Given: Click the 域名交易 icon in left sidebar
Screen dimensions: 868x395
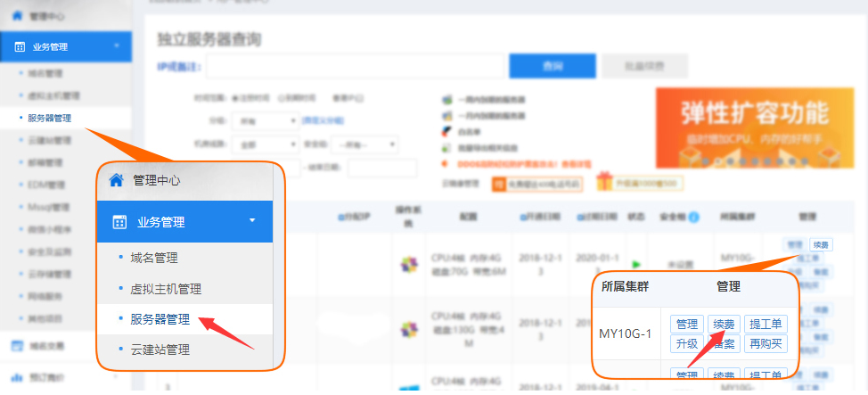Looking at the screenshot, I should click(18, 345).
